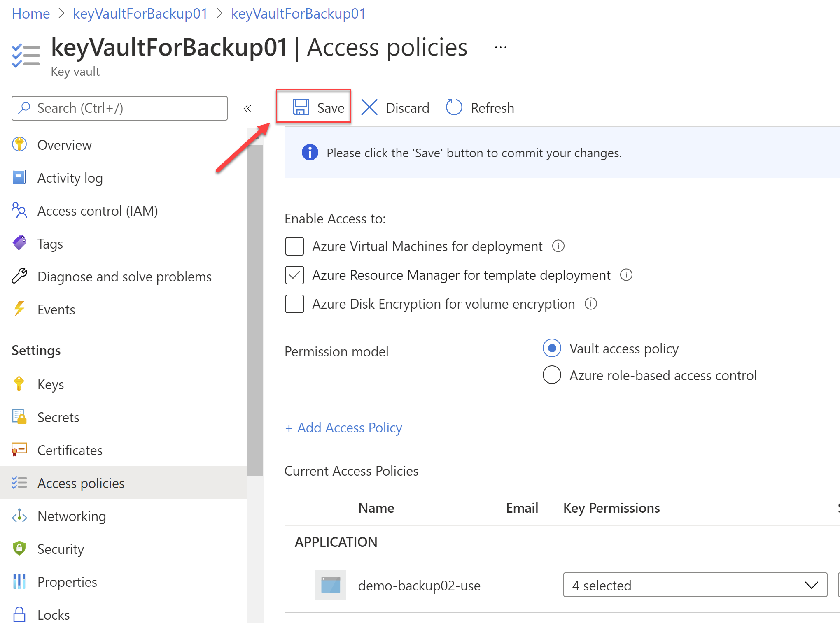Image resolution: width=840 pixels, height=623 pixels.
Task: Click the Networking icon
Action: [x=19, y=516]
